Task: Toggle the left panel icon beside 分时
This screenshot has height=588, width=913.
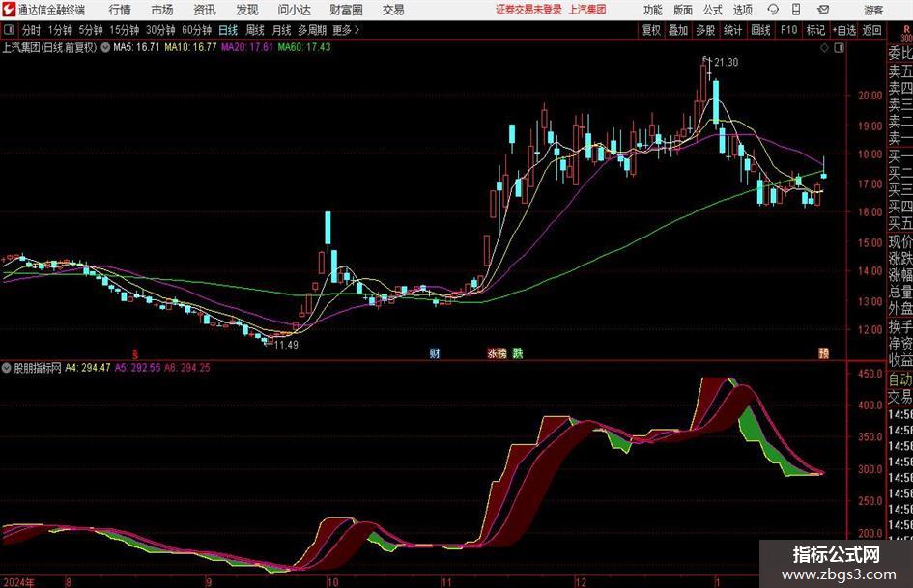Action: pyautogui.click(x=9, y=30)
